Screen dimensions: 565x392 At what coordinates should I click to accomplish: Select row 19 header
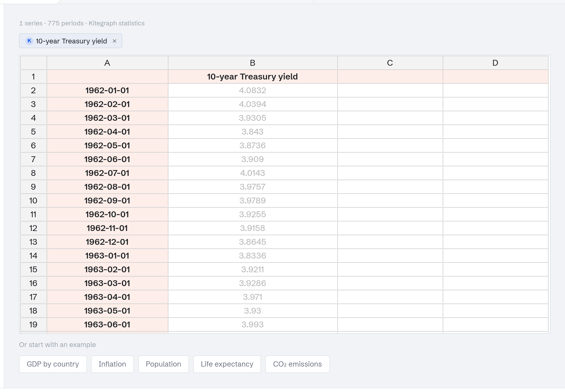pyautogui.click(x=33, y=324)
